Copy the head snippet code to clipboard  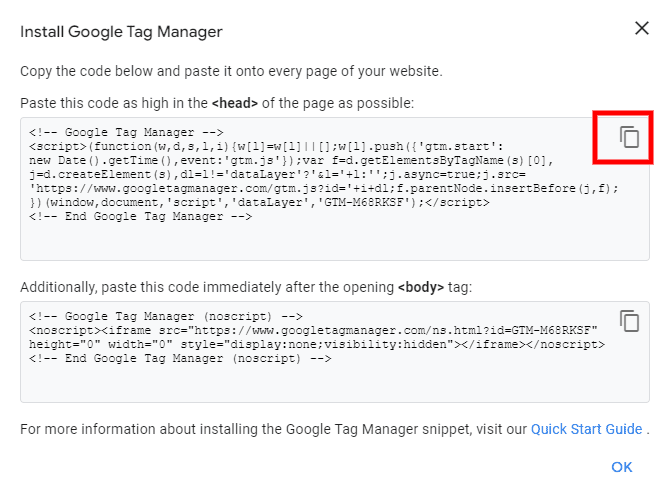[x=629, y=137]
